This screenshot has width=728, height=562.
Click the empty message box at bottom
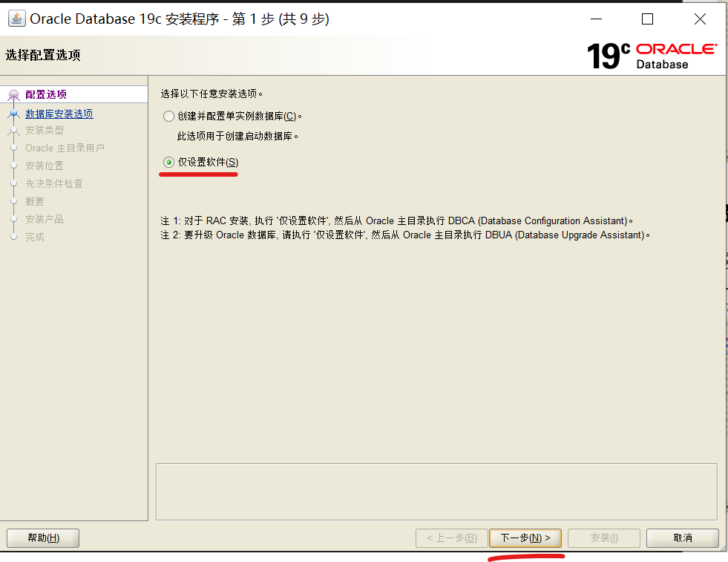437,492
